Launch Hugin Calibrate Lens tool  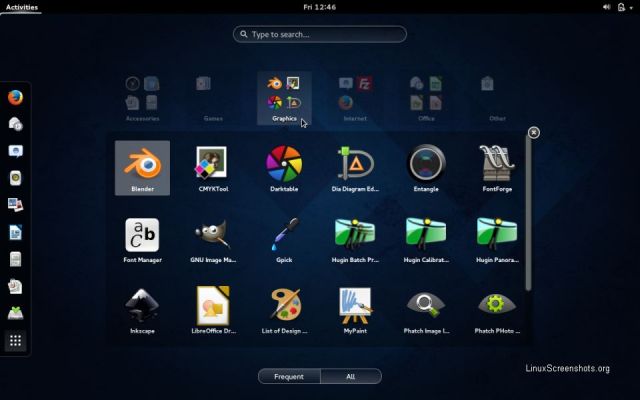[x=426, y=240]
